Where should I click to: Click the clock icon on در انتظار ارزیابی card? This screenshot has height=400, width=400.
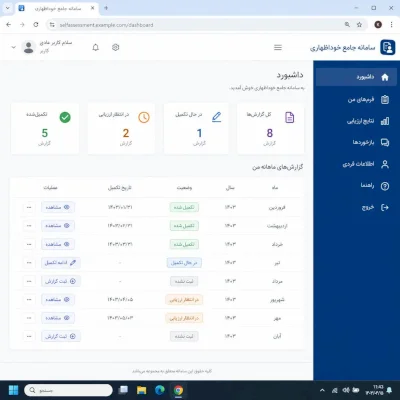pos(144,117)
